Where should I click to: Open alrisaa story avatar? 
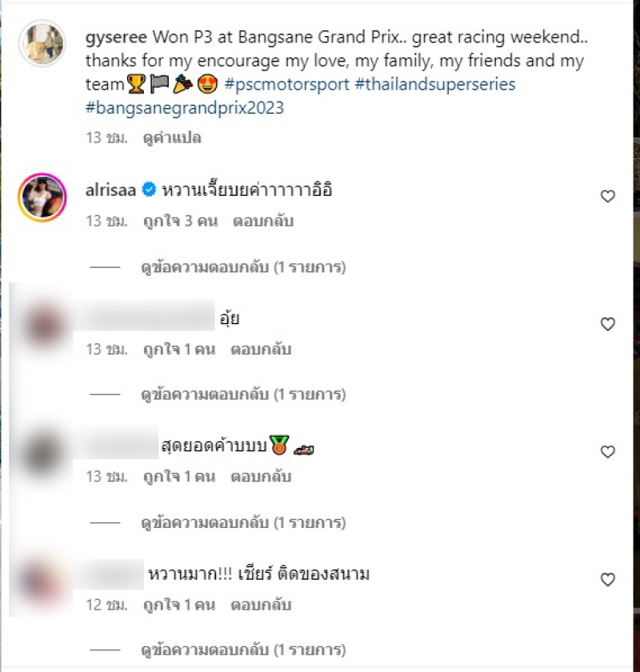point(42,197)
